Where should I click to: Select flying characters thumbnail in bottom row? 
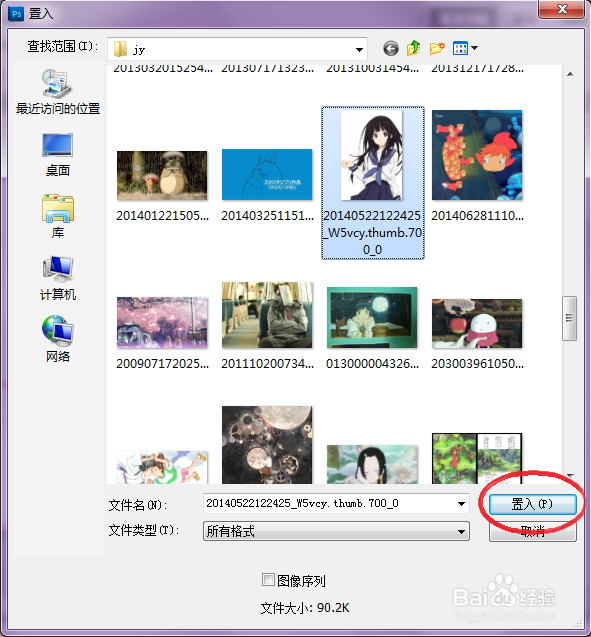click(x=162, y=467)
